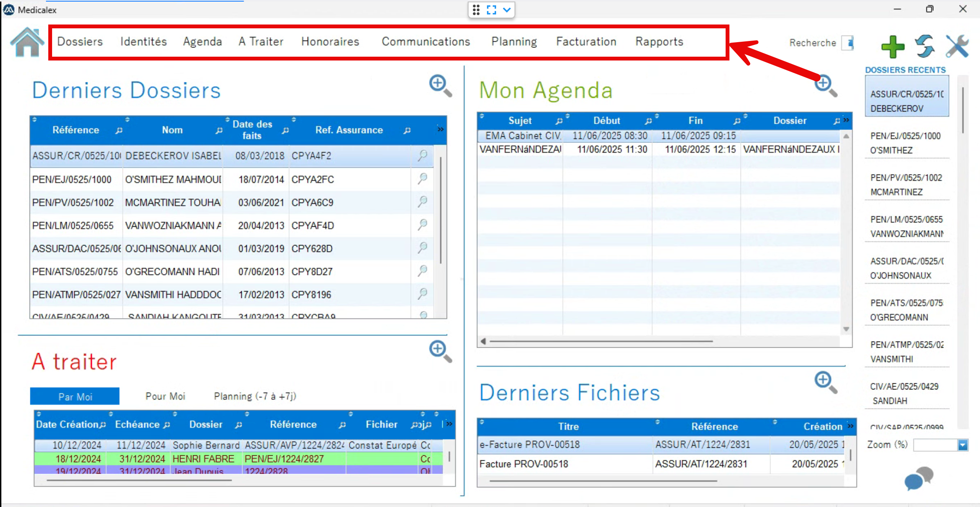Viewport: 980px width, 507px height.
Task: Click the blue refresh arrows icon
Action: [925, 46]
